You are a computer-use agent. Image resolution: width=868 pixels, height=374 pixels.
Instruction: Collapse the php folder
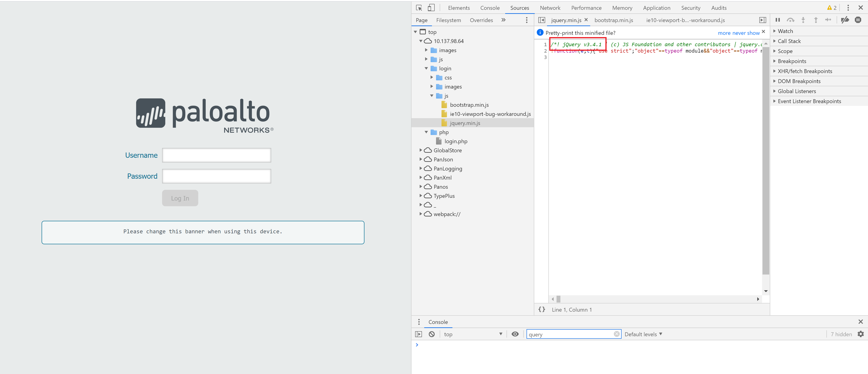[x=426, y=132]
